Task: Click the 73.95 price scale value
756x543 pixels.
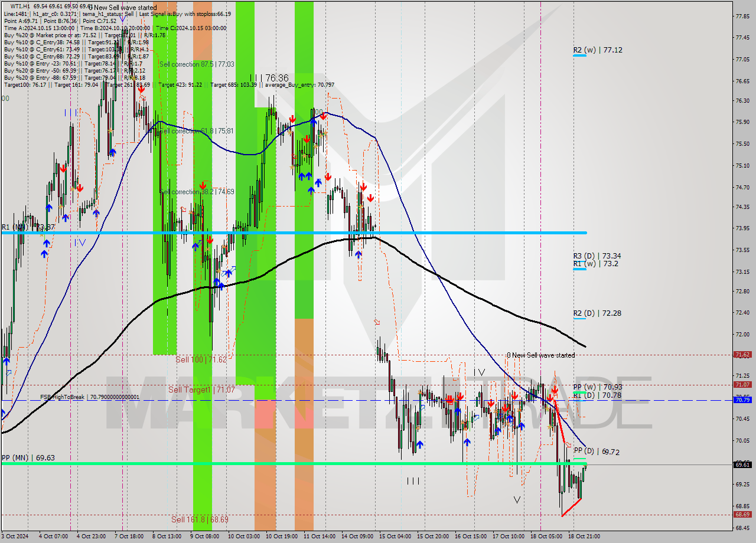Action: [742, 228]
